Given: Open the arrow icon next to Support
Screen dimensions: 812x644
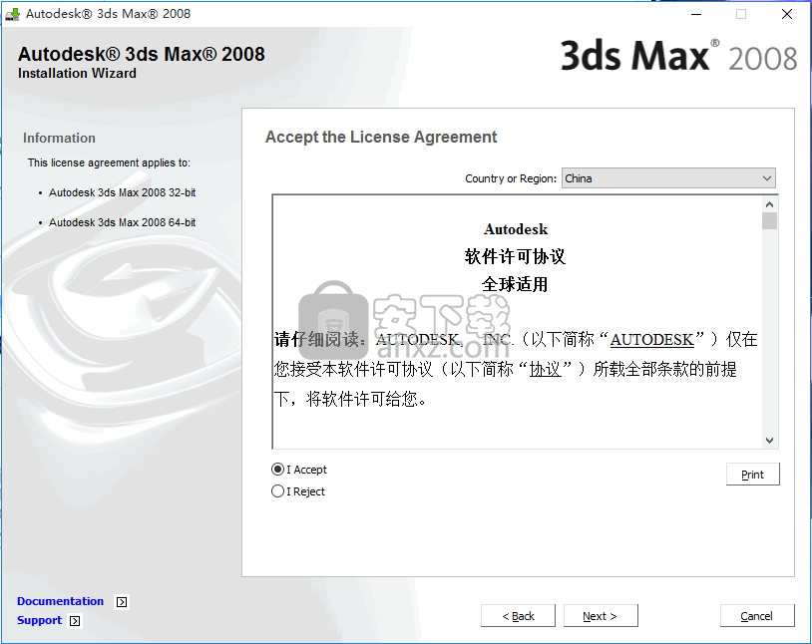Looking at the screenshot, I should (x=75, y=621).
